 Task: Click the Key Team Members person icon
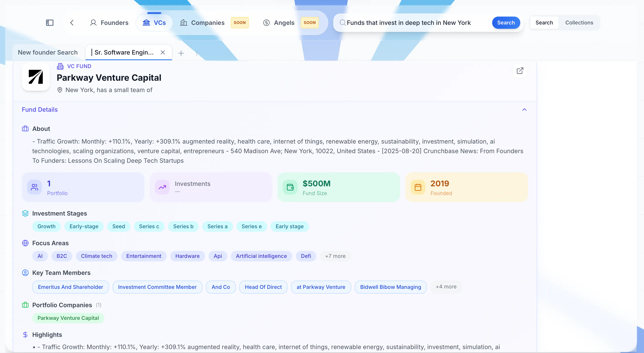(x=25, y=273)
